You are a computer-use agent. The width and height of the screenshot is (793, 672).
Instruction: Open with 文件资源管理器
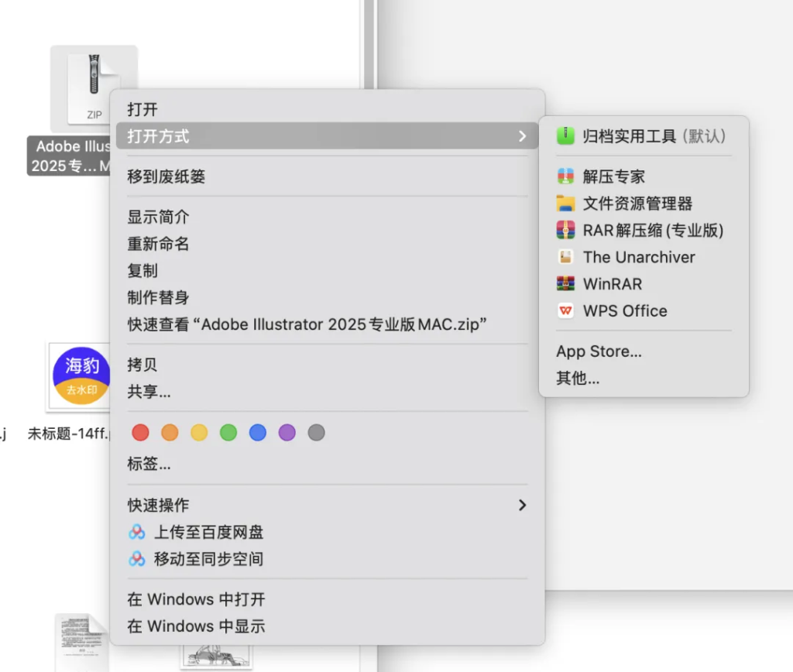[x=644, y=204]
